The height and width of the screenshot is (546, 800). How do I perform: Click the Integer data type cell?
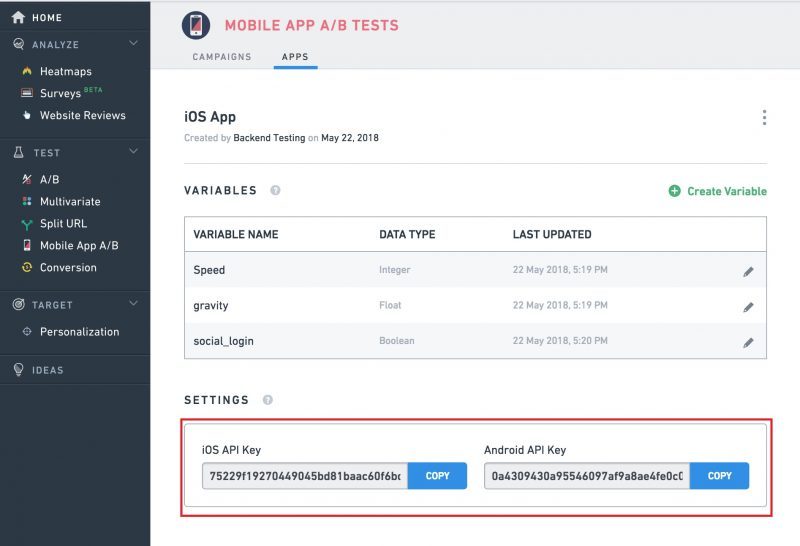(x=394, y=269)
